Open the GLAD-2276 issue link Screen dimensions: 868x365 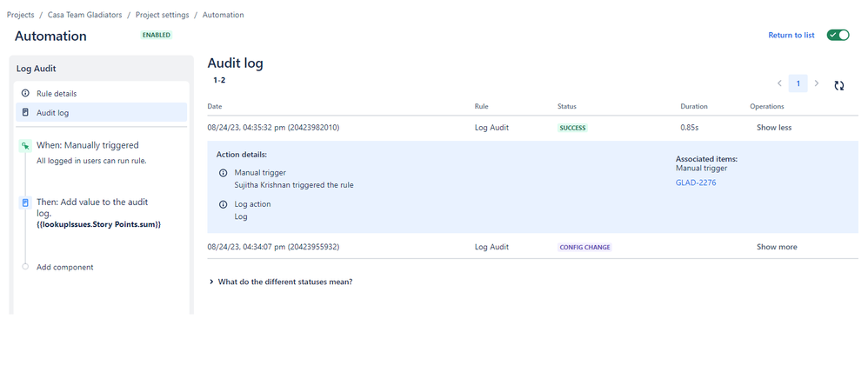696,182
